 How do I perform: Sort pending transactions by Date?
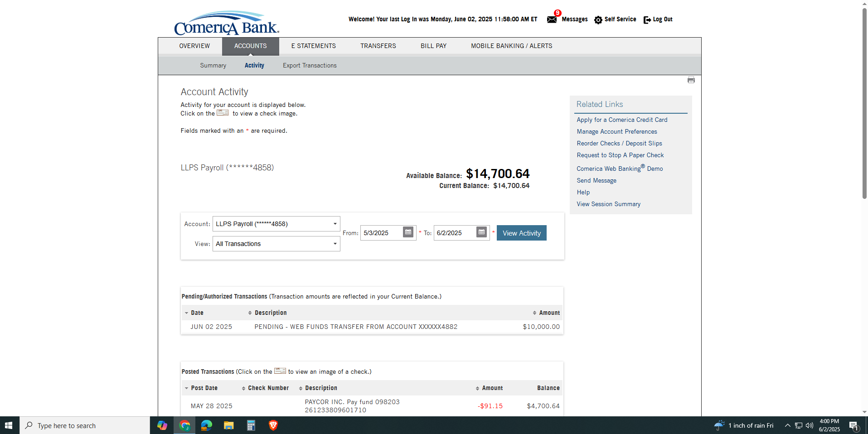197,313
